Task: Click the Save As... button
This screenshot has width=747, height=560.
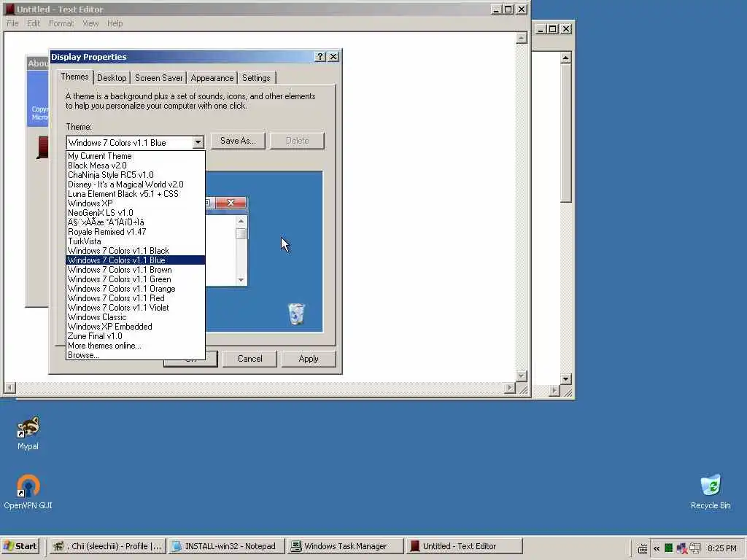Action: (x=238, y=141)
